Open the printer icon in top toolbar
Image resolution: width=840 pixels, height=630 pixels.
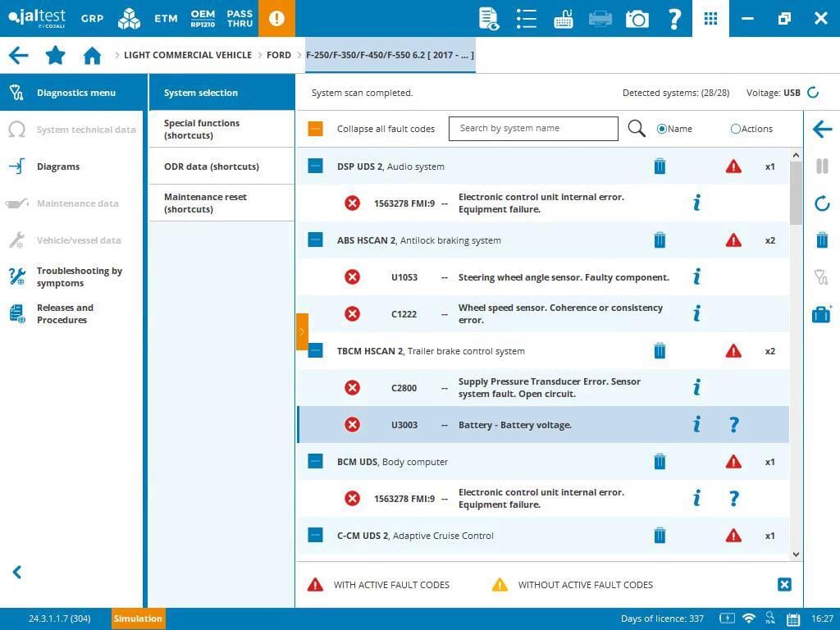[600, 18]
